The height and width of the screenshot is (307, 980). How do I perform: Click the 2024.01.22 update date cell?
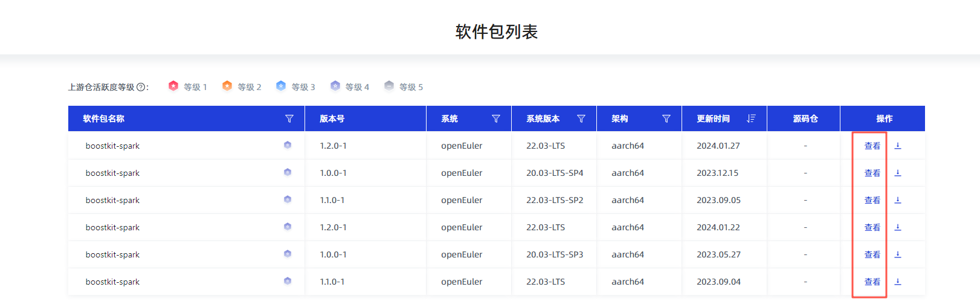[x=718, y=227]
